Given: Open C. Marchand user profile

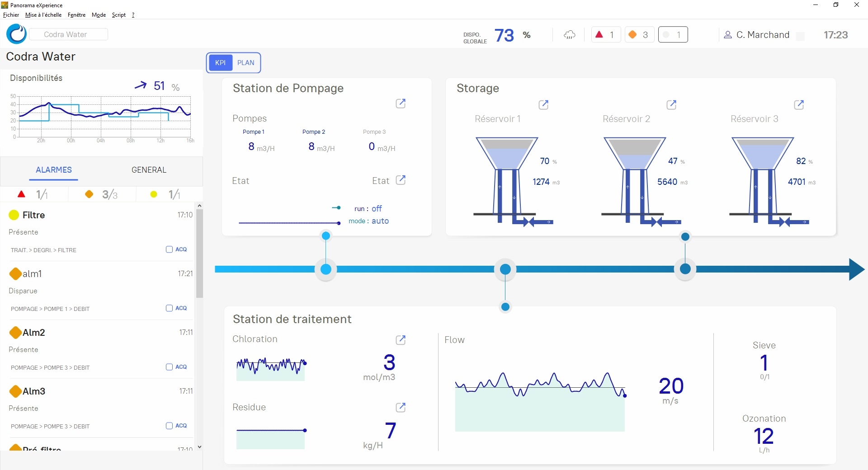Looking at the screenshot, I should pos(757,35).
